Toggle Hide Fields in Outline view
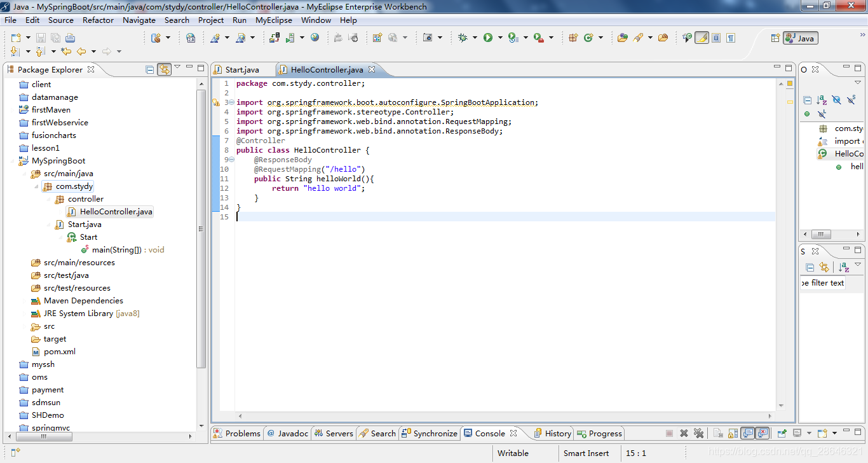 pos(836,100)
